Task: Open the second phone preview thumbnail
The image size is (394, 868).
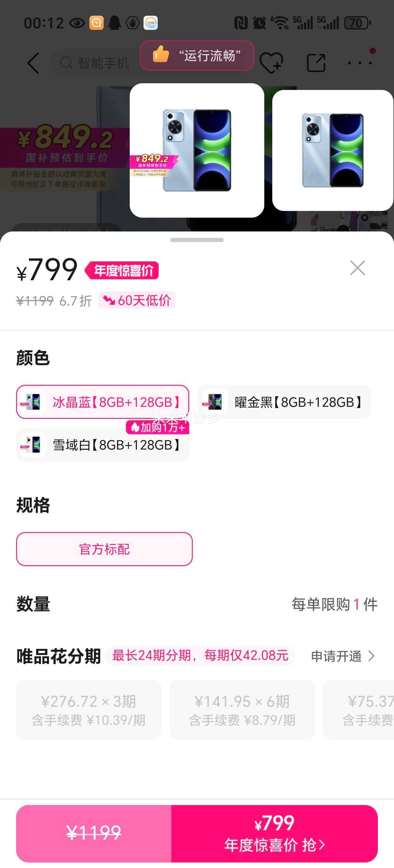Action: pos(333,150)
